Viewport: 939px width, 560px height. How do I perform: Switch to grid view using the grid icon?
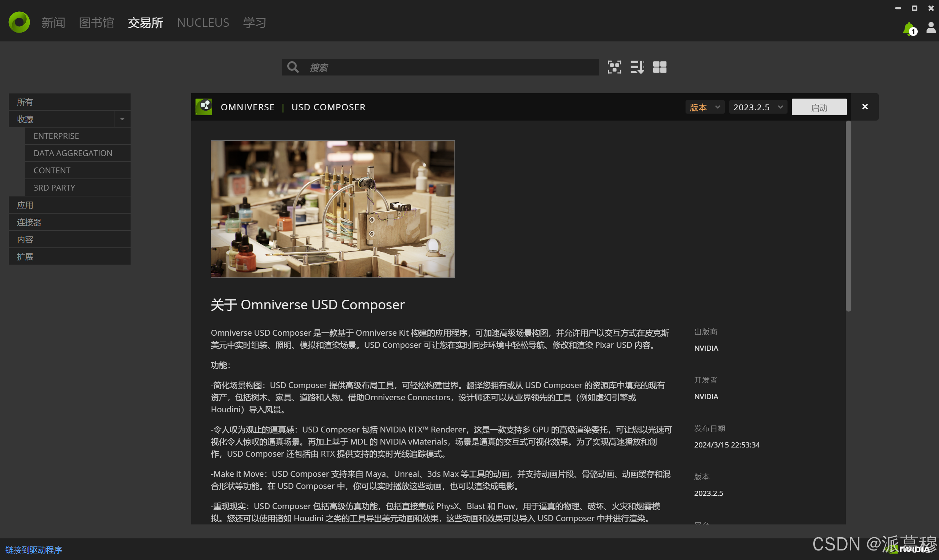point(660,67)
